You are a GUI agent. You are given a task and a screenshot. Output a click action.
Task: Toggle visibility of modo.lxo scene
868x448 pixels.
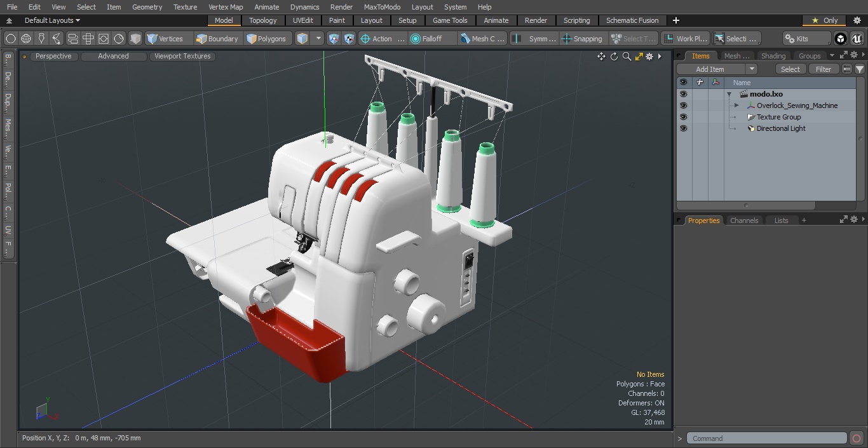(683, 94)
